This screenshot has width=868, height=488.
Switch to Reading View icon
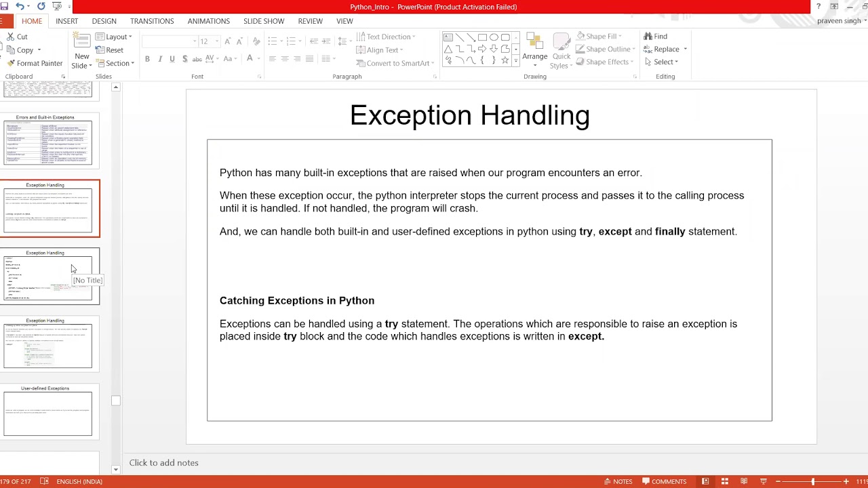point(744,481)
